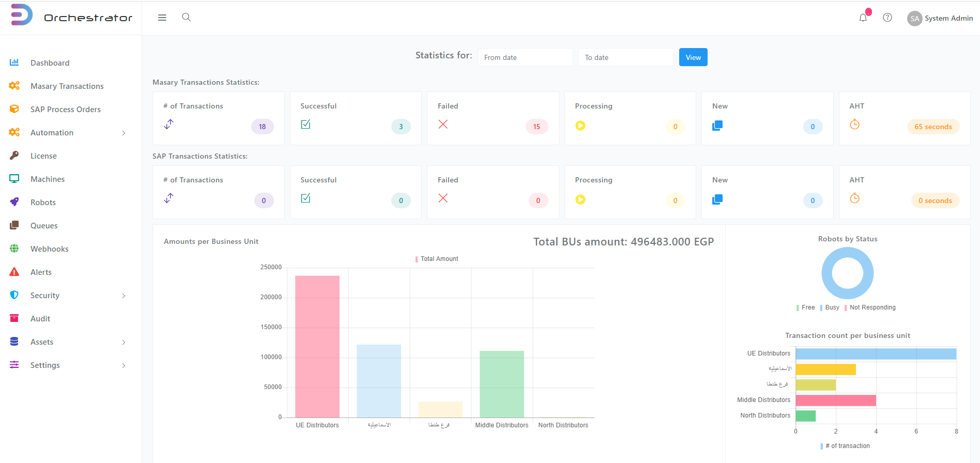Viewport: 980px width, 463px height.
Task: Expand the Settings submenu
Action: 124,365
